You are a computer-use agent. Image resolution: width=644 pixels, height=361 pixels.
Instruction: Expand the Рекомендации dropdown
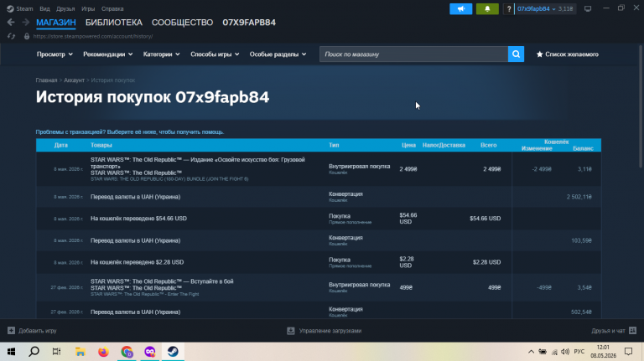107,54
